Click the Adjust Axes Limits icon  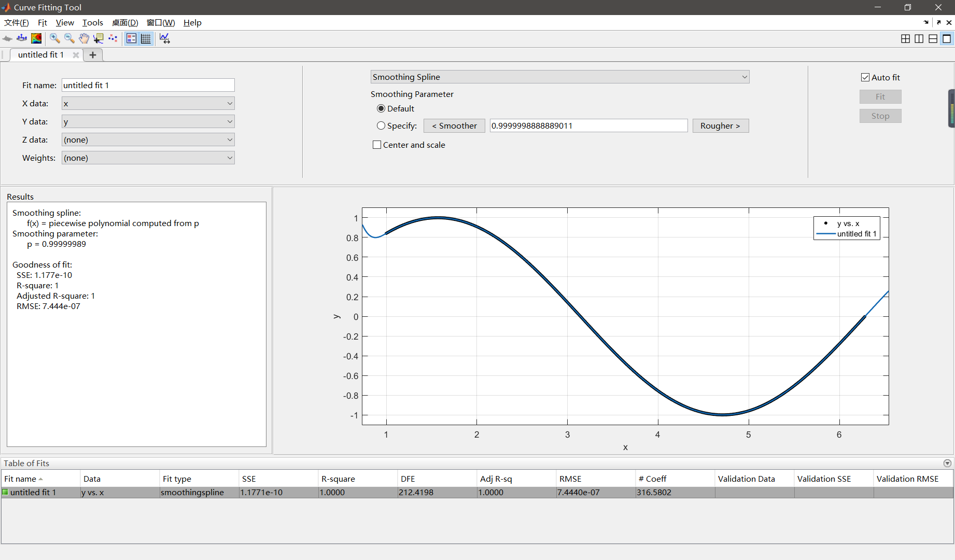(x=165, y=38)
